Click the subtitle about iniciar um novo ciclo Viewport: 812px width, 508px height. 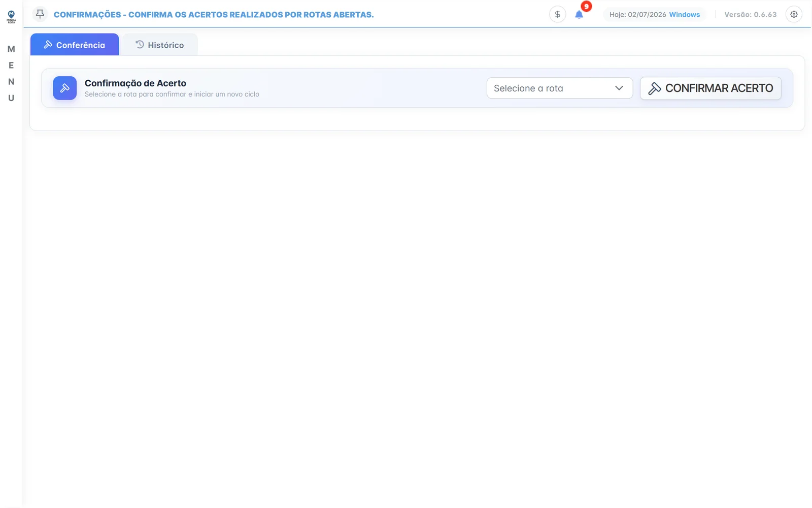[172, 94]
